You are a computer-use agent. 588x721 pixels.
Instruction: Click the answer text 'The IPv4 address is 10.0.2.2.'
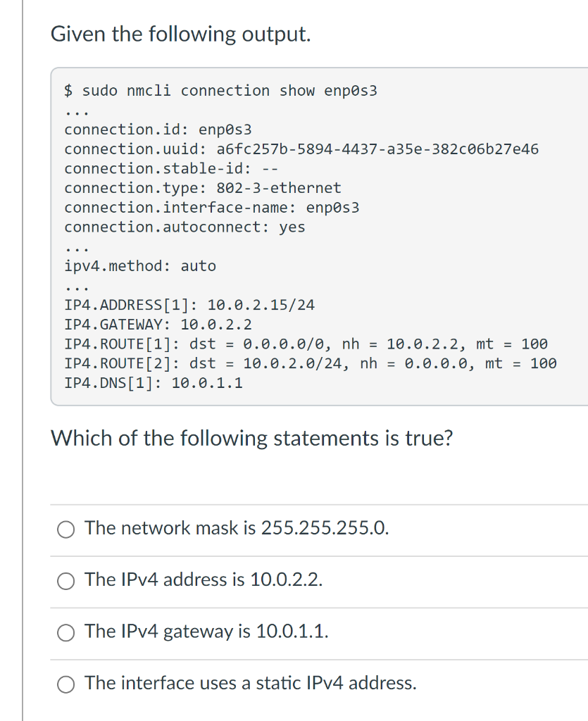coord(204,579)
